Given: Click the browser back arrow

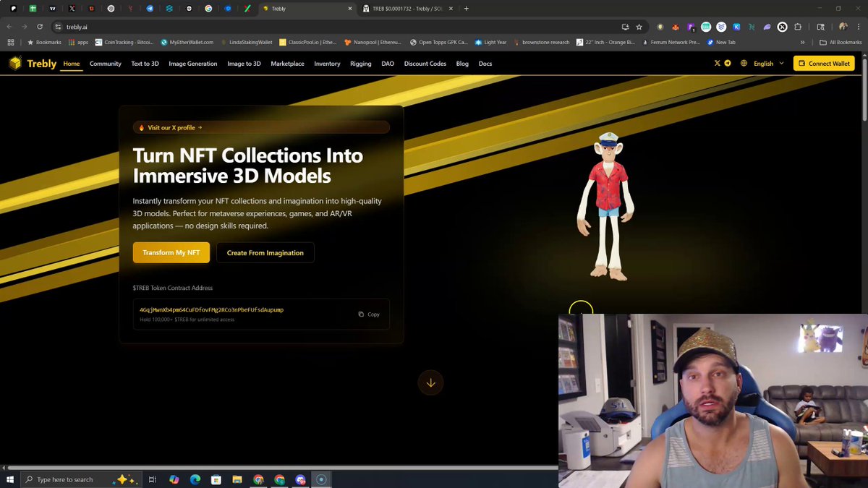Looking at the screenshot, I should [9, 27].
